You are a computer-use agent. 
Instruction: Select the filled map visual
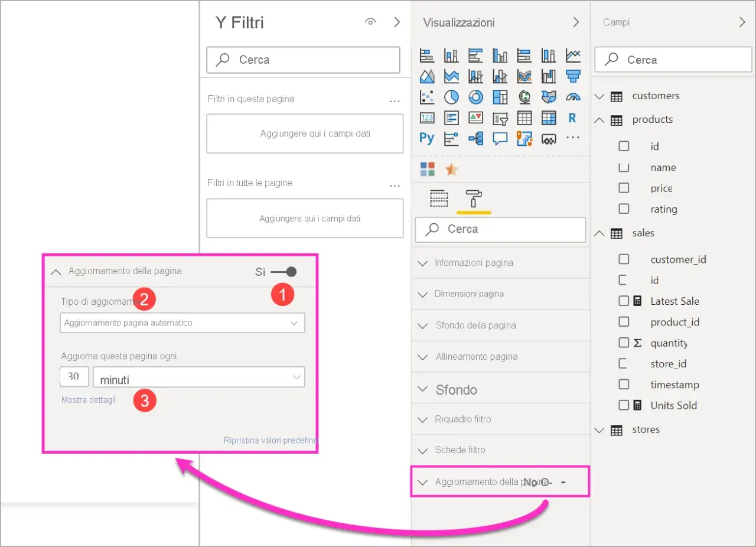pyautogui.click(x=548, y=97)
